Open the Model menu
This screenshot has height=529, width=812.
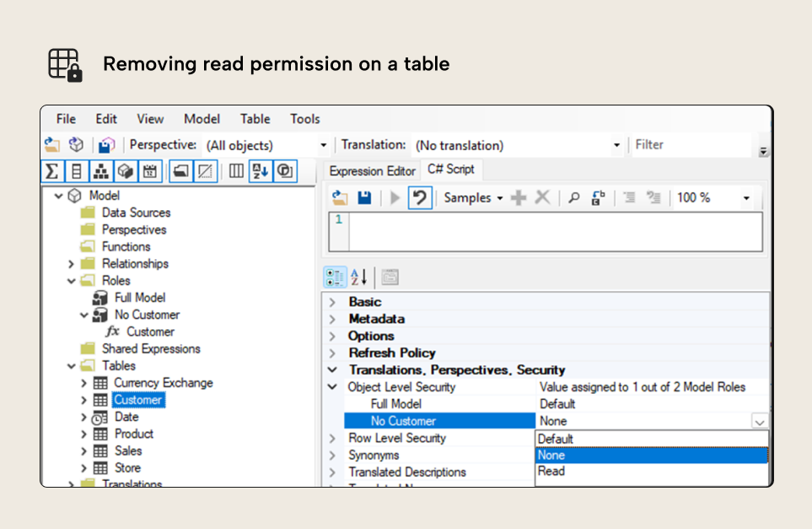tap(202, 119)
